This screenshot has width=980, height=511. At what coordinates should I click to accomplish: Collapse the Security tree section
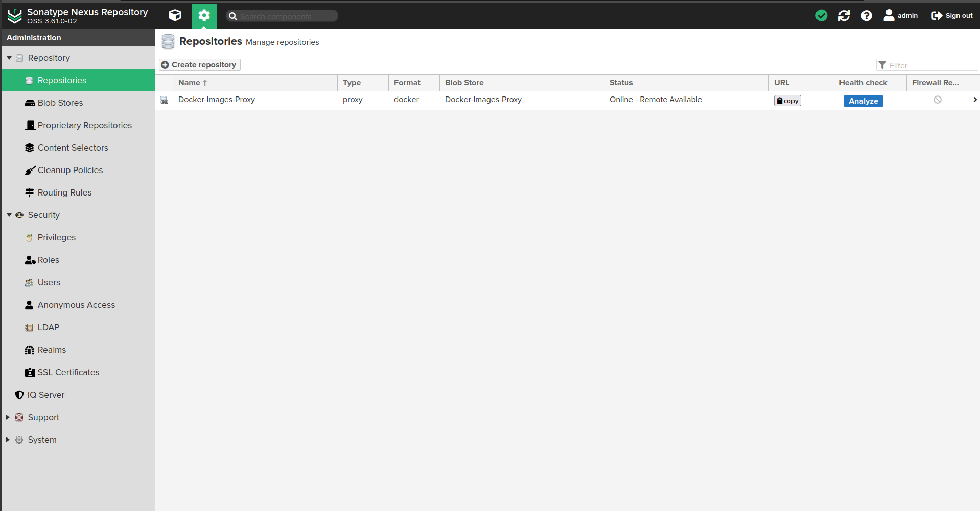pos(9,215)
